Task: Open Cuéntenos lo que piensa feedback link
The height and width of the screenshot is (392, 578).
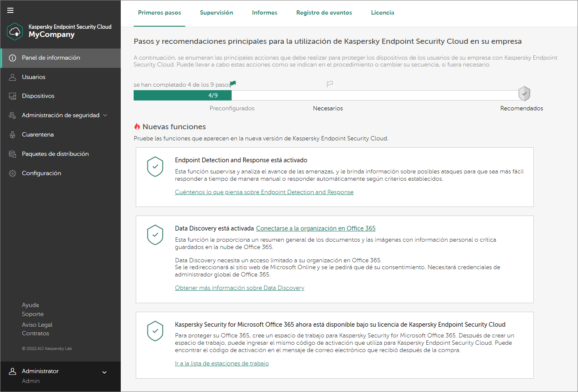Action: 264,192
